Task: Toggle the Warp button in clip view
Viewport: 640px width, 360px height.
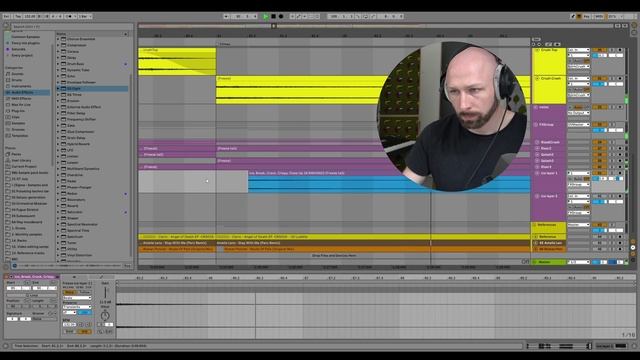Action: coord(69,292)
